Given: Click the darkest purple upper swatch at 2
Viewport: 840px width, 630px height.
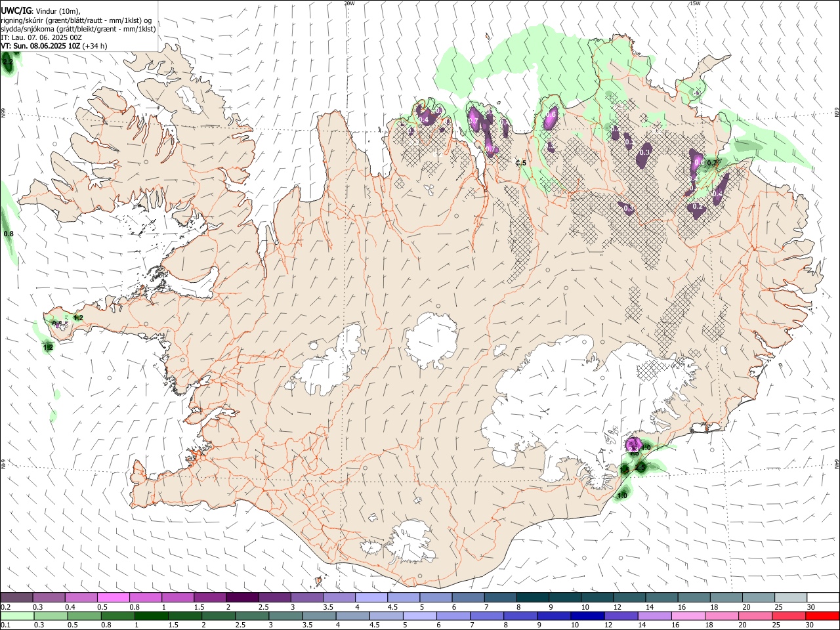Looking at the screenshot, I should click(242, 598).
